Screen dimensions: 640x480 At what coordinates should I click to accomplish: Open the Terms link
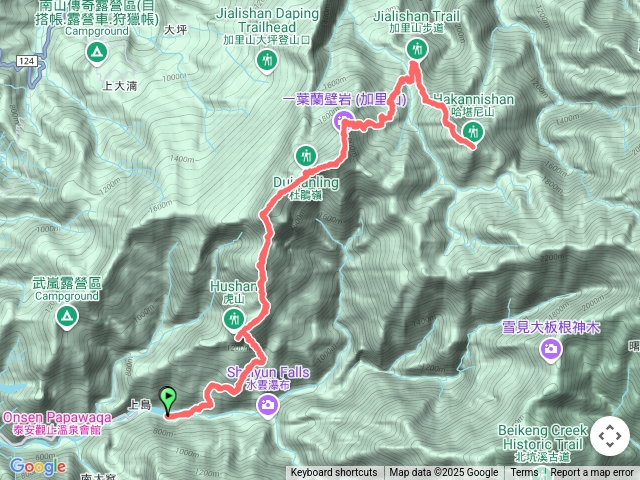coord(524,473)
